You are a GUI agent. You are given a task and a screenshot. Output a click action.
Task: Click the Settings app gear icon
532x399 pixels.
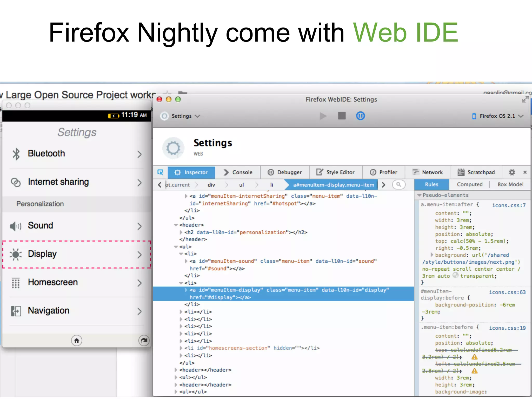coord(173,148)
